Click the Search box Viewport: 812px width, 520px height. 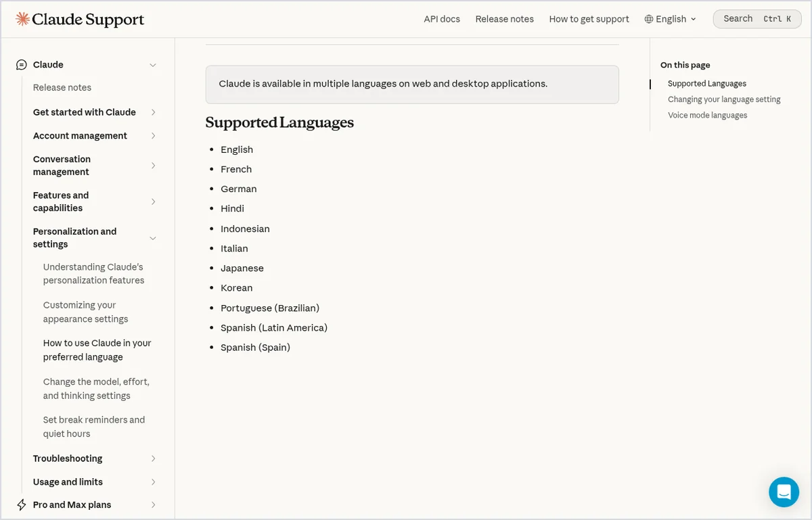[757, 19]
